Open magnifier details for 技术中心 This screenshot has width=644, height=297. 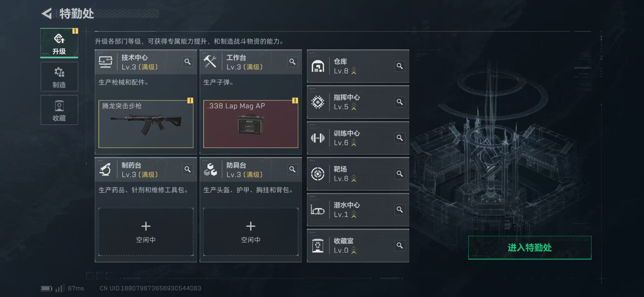[x=188, y=62]
